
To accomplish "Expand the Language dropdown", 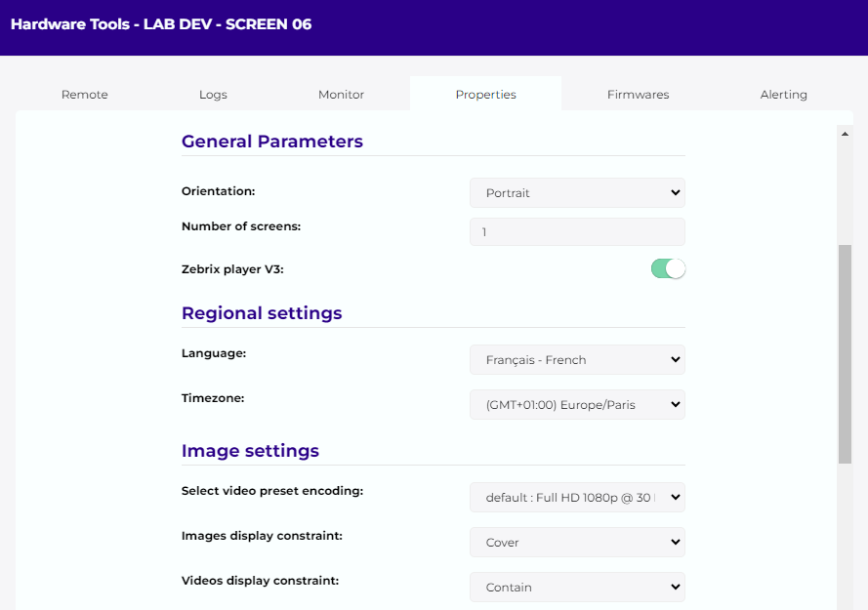I will point(577,360).
